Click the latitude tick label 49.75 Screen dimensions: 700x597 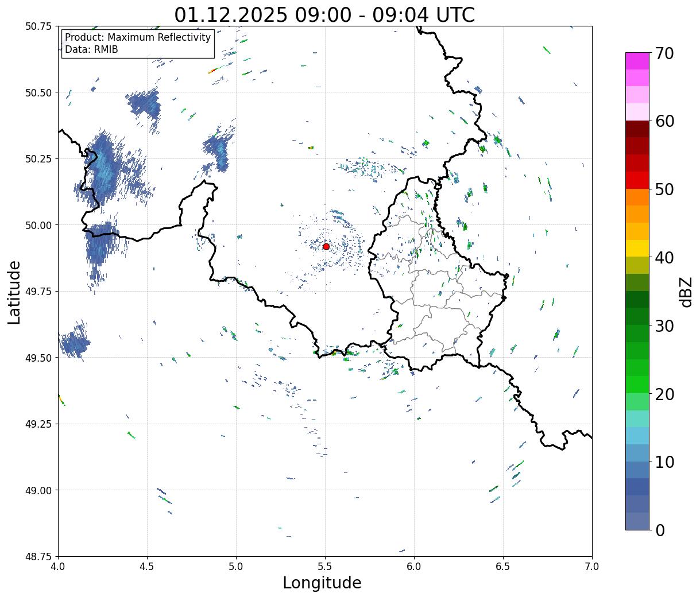pos(38,292)
